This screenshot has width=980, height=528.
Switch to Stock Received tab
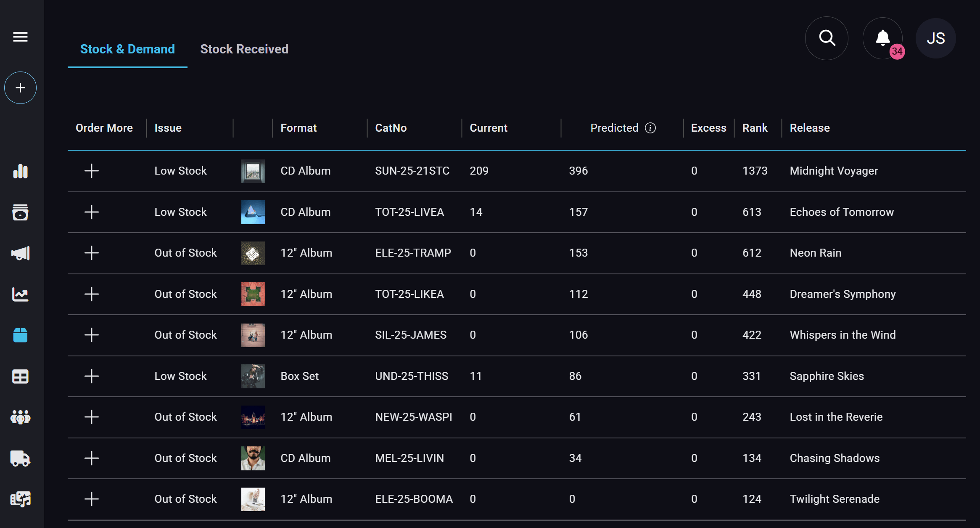click(x=244, y=49)
